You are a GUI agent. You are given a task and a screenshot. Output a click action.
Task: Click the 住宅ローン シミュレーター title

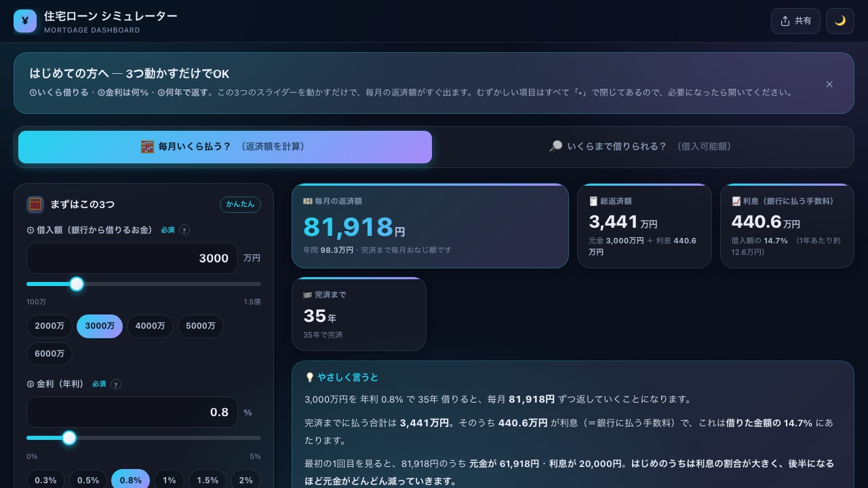(111, 16)
